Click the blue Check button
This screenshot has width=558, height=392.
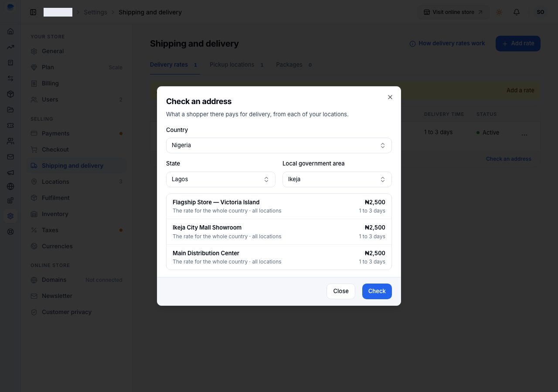click(x=377, y=291)
